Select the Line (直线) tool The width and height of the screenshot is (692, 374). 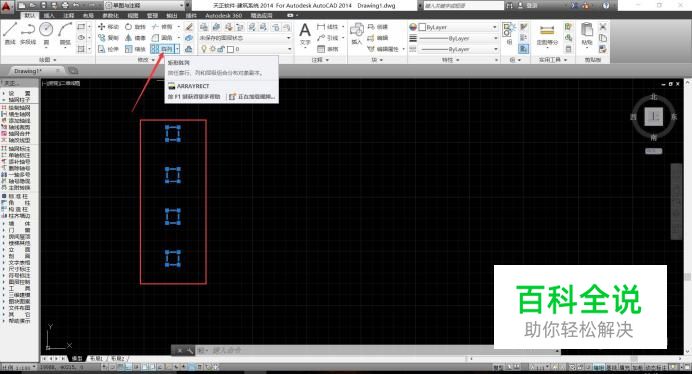(10, 34)
